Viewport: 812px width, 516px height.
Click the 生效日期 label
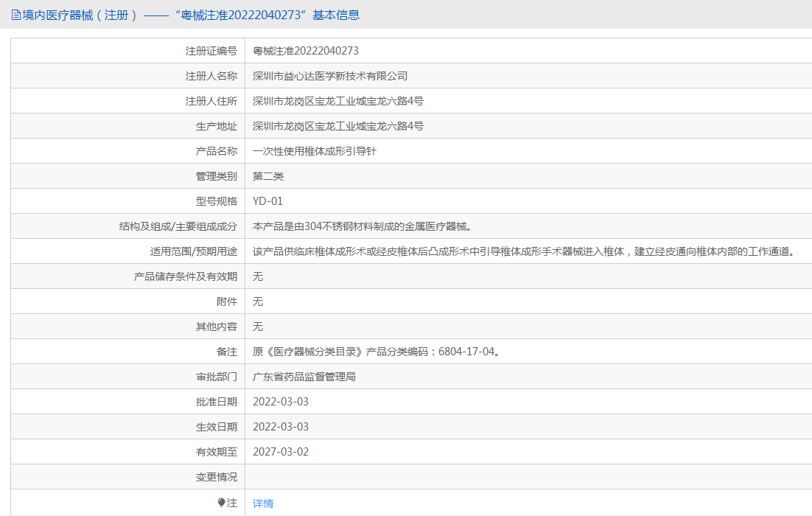pos(217,427)
